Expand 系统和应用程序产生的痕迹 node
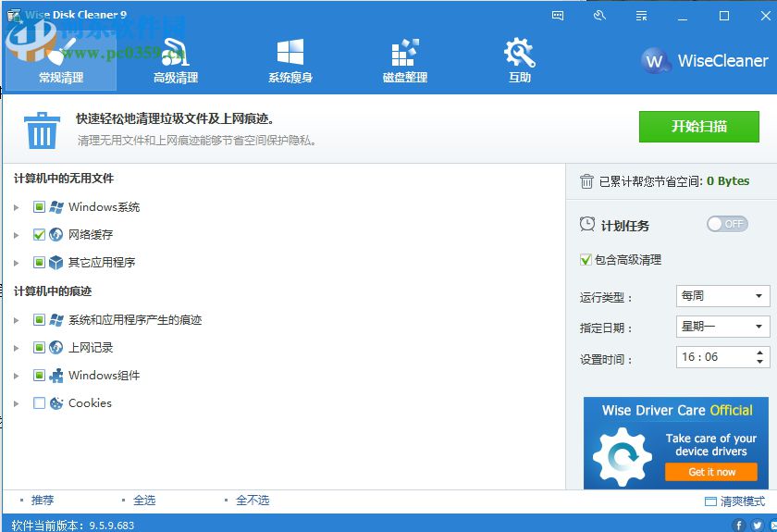Viewport: 777px width, 532px height. pos(17,320)
